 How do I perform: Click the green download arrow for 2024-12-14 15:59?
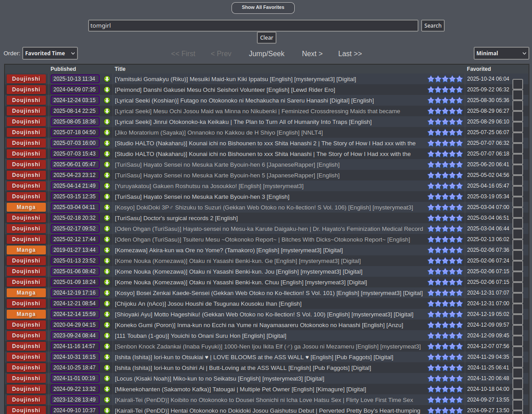(107, 315)
